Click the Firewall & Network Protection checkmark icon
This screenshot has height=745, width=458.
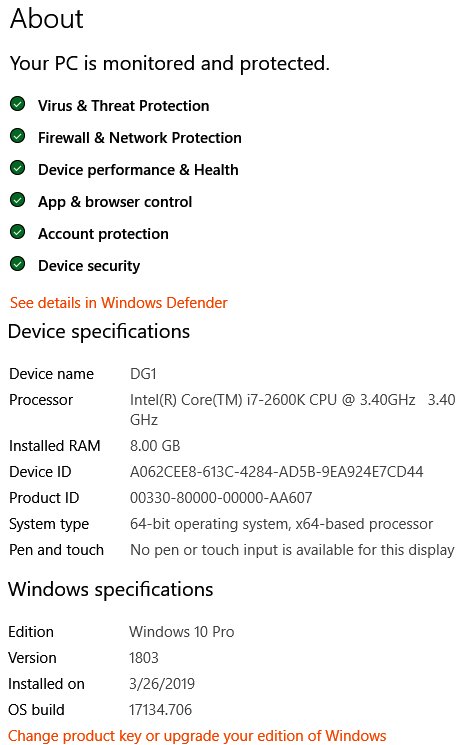click(18, 136)
